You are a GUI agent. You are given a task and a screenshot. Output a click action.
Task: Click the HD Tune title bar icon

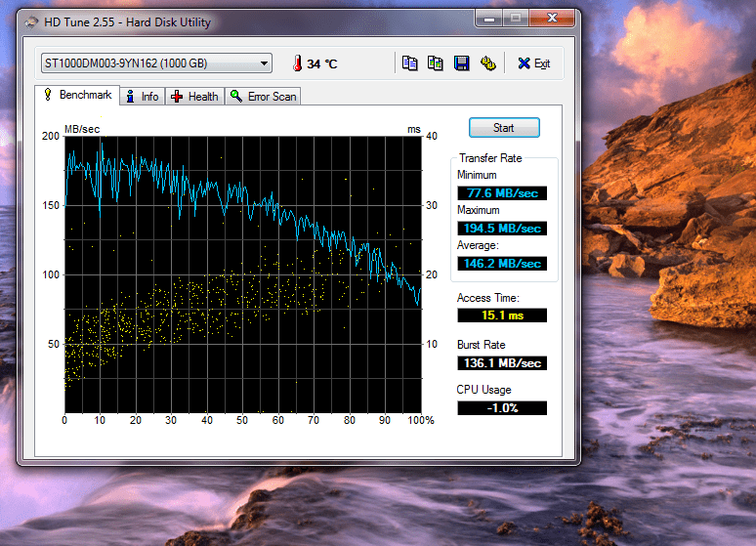coord(34,21)
